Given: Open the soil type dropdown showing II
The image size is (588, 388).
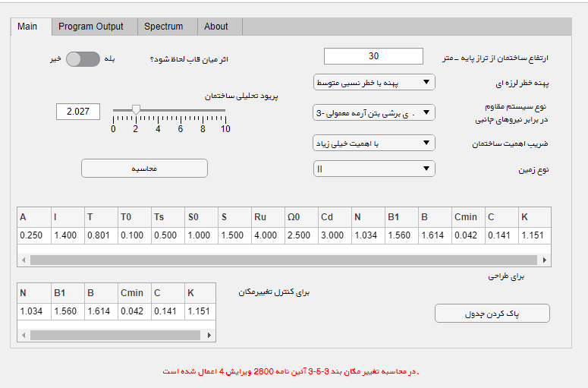Looking at the screenshot, I should click(374, 169).
